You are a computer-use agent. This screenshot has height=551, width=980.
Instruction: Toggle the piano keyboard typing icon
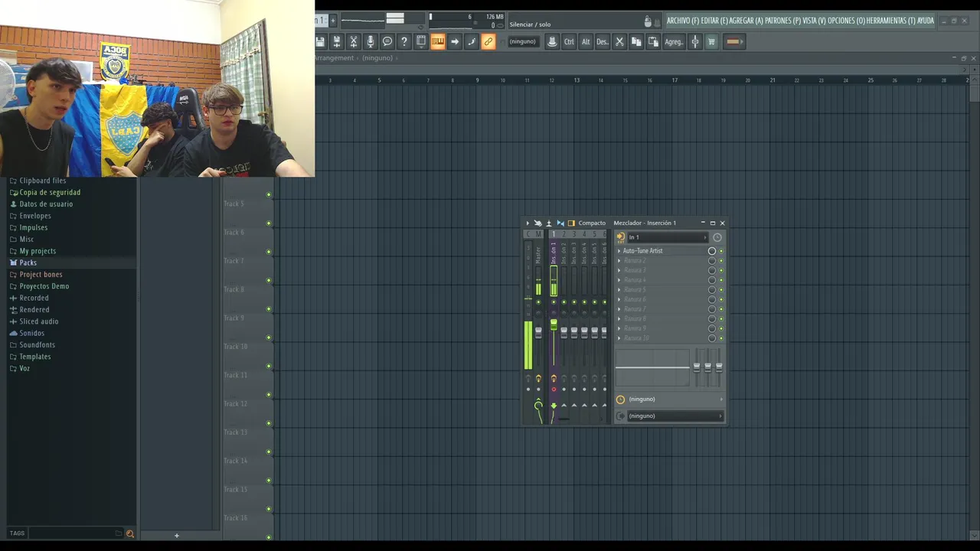pyautogui.click(x=438, y=42)
